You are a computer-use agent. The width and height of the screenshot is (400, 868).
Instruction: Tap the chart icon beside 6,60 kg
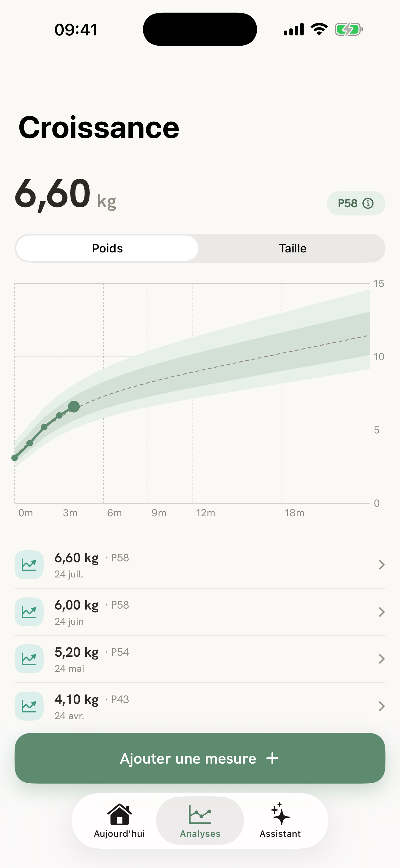(29, 565)
